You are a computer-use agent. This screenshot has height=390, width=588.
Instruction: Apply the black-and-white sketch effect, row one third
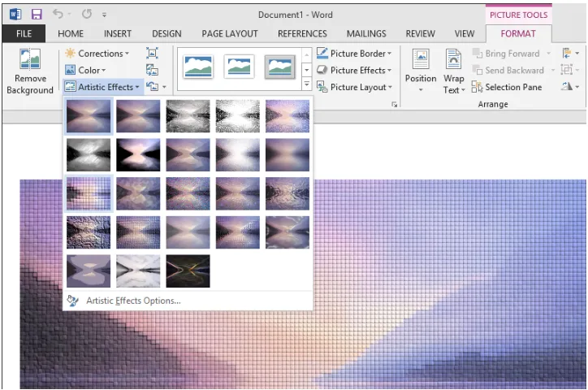(x=188, y=116)
